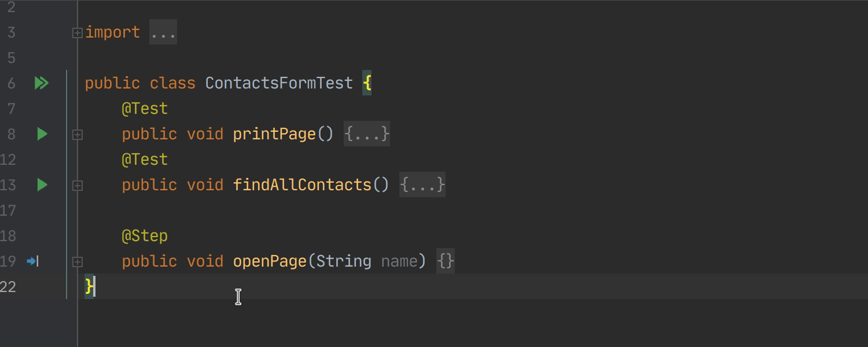
Task: Click line number 22 in the gutter
Action: [8, 287]
